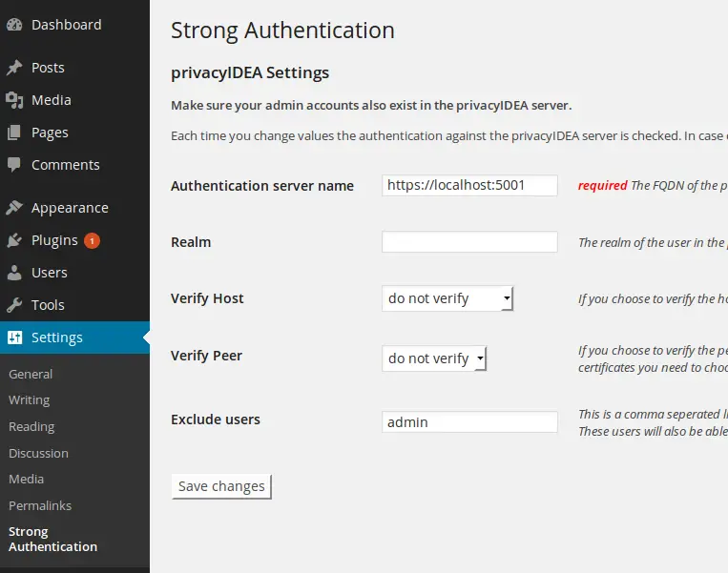The height and width of the screenshot is (573, 728).
Task: Click the Tools wrench icon
Action: pyautogui.click(x=14, y=305)
